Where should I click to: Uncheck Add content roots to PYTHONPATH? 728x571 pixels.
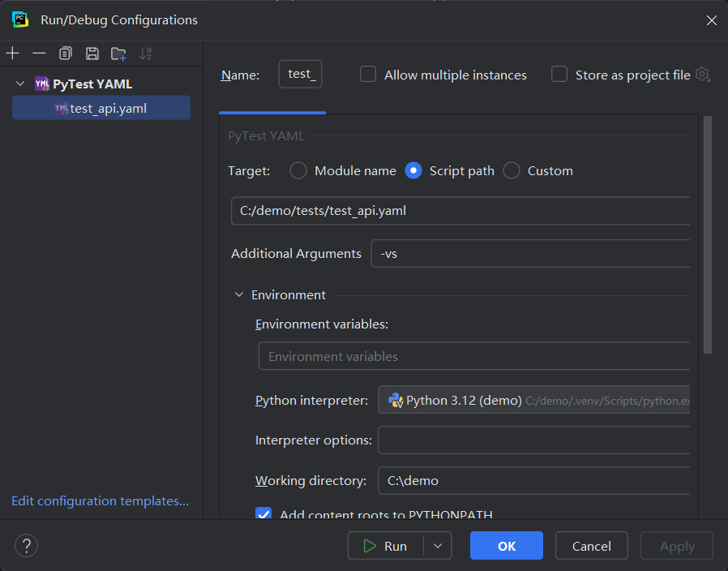tap(263, 514)
